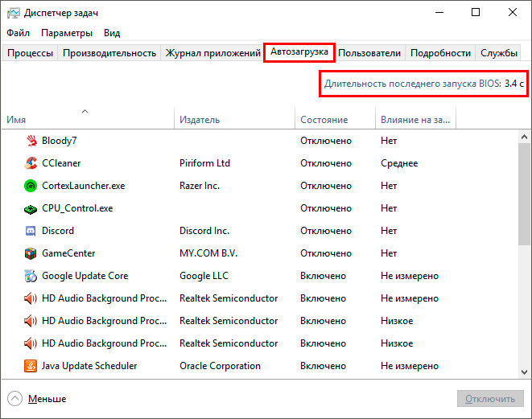532x419 pixels.
Task: Click the Task Manager title bar icon
Action: pyautogui.click(x=14, y=13)
